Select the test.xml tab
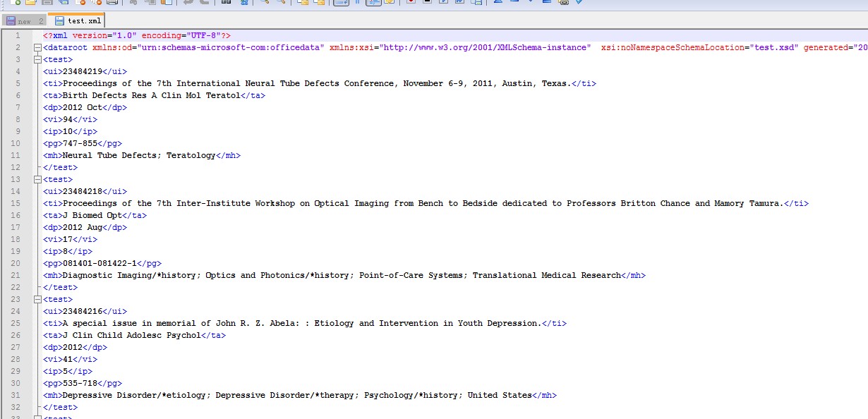 [x=78, y=20]
